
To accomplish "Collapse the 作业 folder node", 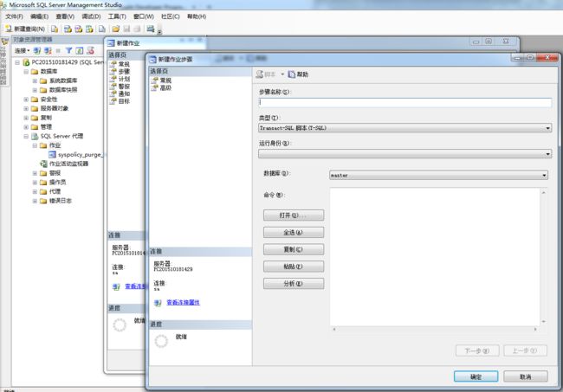I will click(x=35, y=145).
